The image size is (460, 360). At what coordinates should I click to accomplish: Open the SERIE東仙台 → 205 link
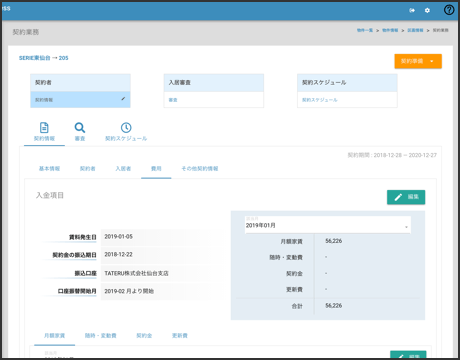click(44, 58)
